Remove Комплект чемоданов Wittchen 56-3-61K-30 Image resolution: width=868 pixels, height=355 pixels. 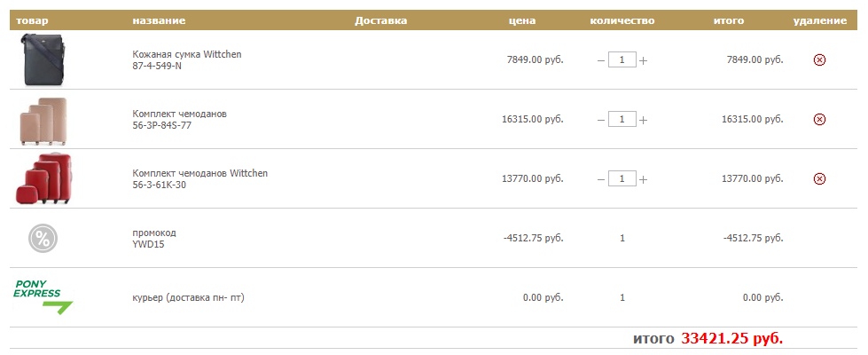tap(819, 178)
